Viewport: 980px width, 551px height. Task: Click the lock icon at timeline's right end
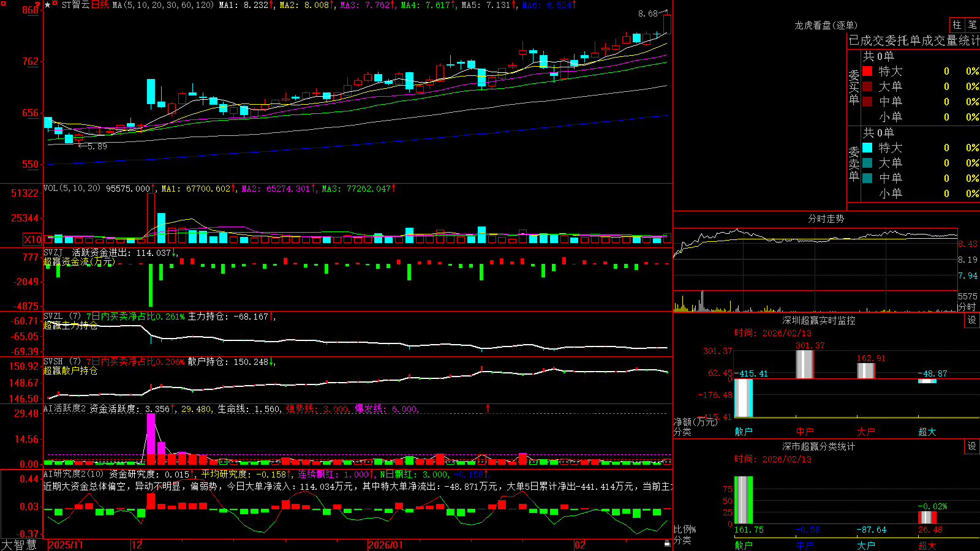[667, 544]
